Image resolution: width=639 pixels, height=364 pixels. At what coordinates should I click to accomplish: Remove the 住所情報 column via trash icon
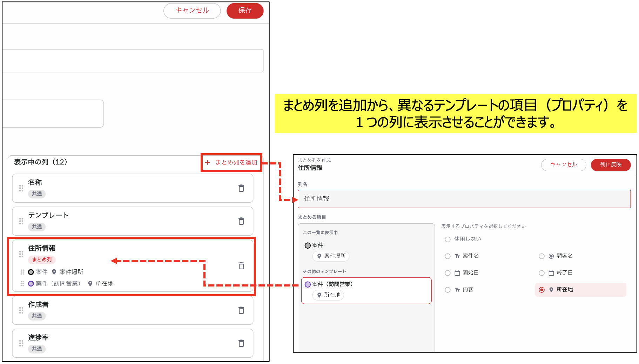[x=241, y=266]
